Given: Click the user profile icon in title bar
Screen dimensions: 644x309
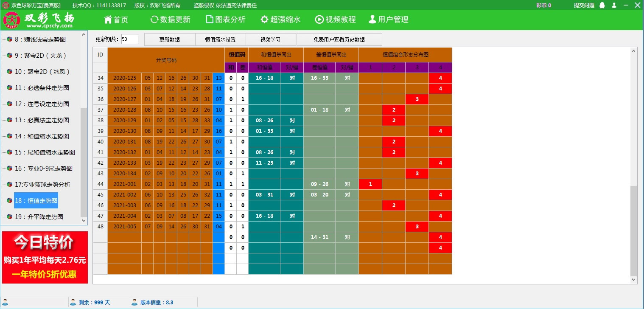Looking at the screenshot, I should click(614, 6).
